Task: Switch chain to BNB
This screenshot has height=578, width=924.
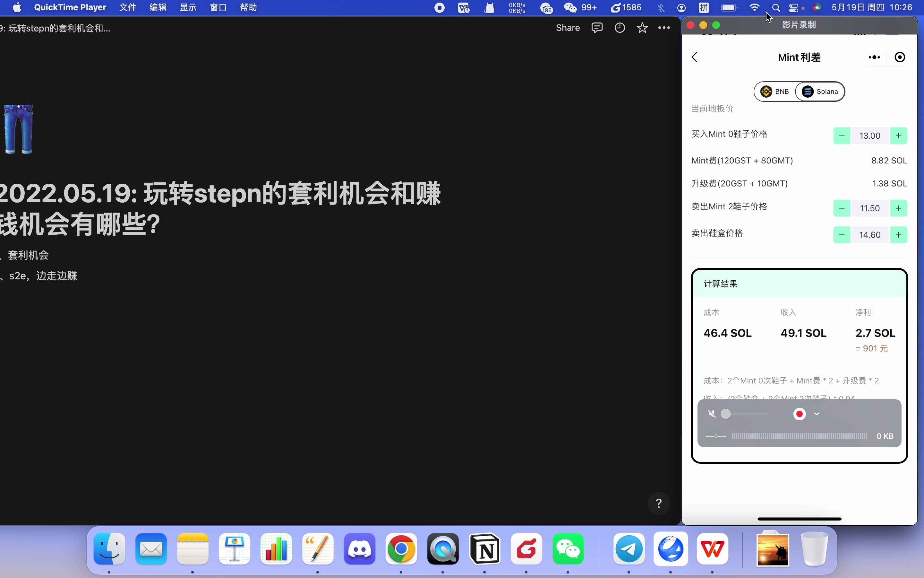Action: pos(774,92)
